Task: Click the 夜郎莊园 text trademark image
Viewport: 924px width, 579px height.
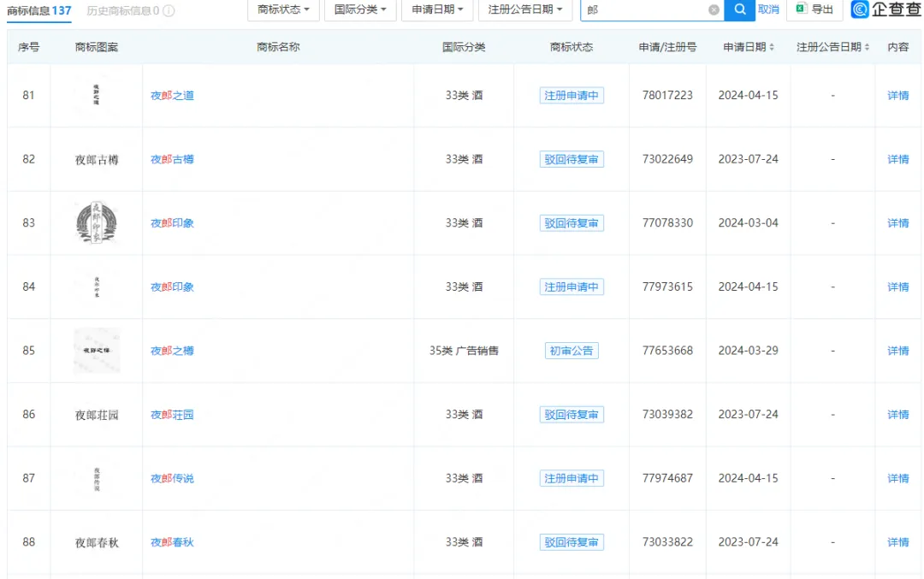Action: click(97, 415)
